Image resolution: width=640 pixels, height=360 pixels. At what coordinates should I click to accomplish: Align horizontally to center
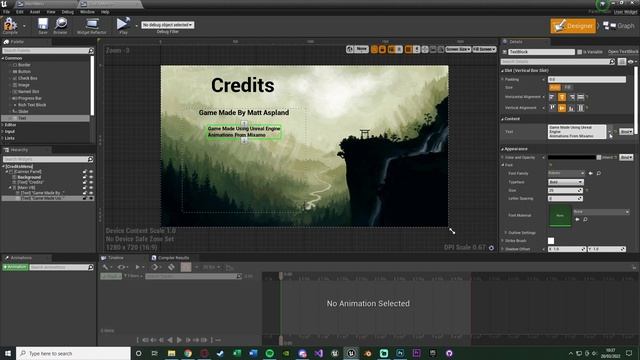pyautogui.click(x=562, y=97)
